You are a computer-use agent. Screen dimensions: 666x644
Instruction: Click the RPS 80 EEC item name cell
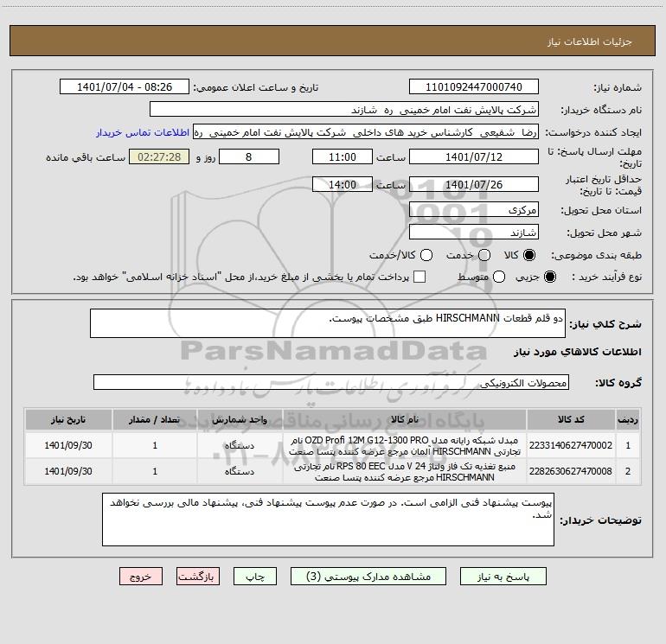pyautogui.click(x=405, y=471)
